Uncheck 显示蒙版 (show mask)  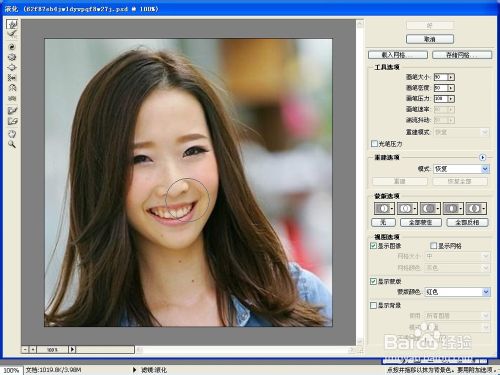[373, 281]
